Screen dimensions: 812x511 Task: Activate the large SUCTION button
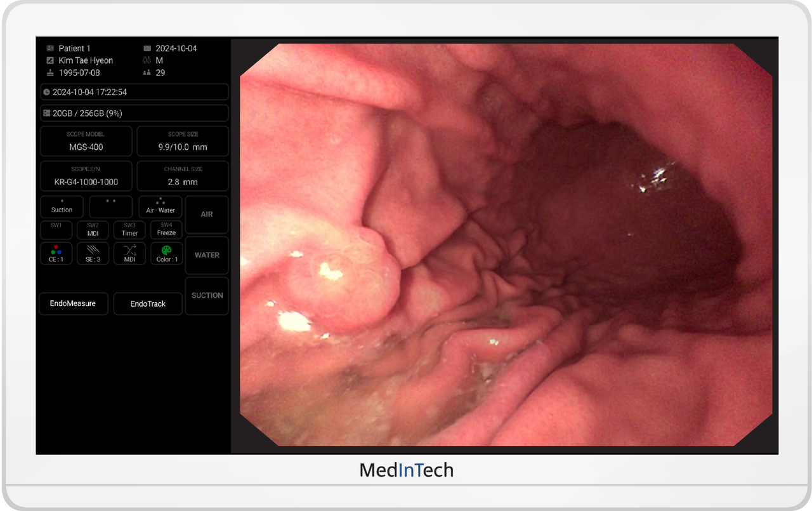coord(207,295)
